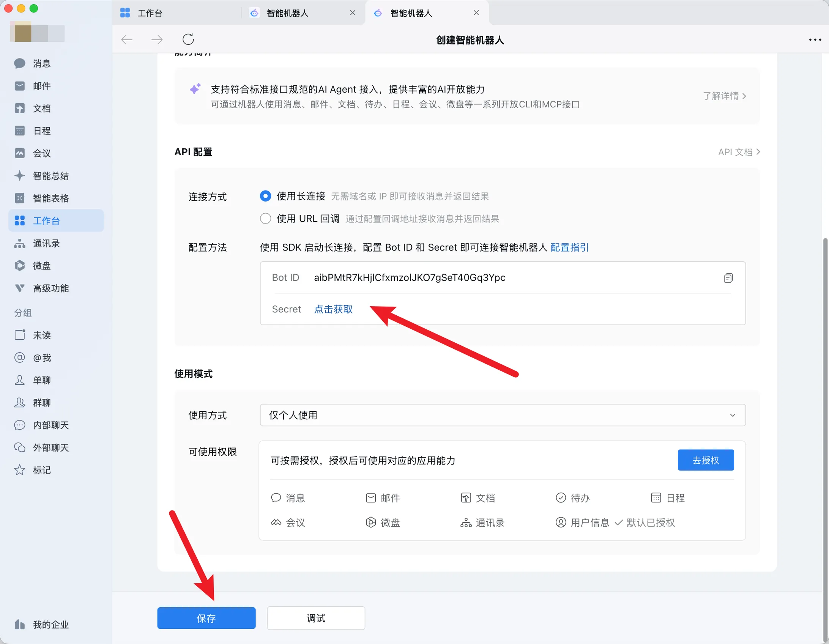This screenshot has width=829, height=644.
Task: Click the 去授权 button
Action: click(706, 460)
